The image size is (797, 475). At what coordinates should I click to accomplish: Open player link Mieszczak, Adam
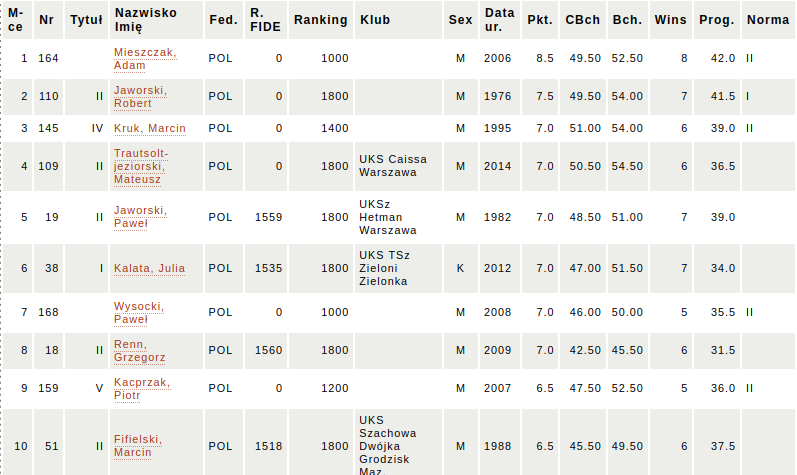tap(144, 58)
